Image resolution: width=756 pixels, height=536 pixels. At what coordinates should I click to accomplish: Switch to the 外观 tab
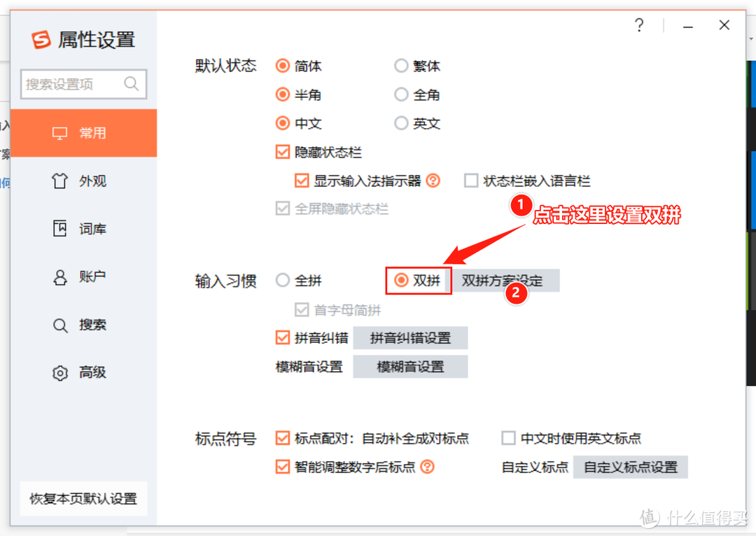(84, 181)
